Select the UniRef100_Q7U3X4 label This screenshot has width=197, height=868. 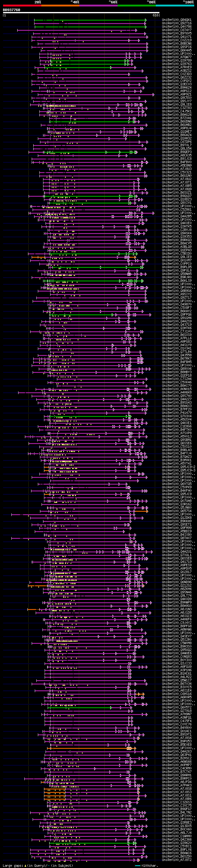(x=177, y=416)
